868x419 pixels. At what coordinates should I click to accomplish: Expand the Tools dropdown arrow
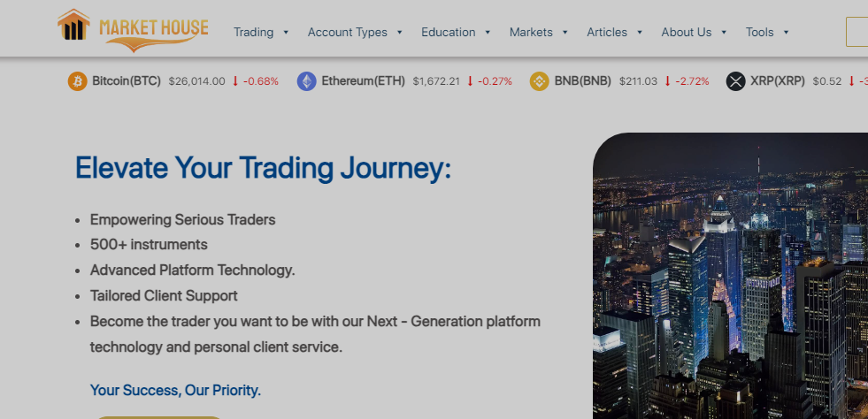(x=787, y=33)
